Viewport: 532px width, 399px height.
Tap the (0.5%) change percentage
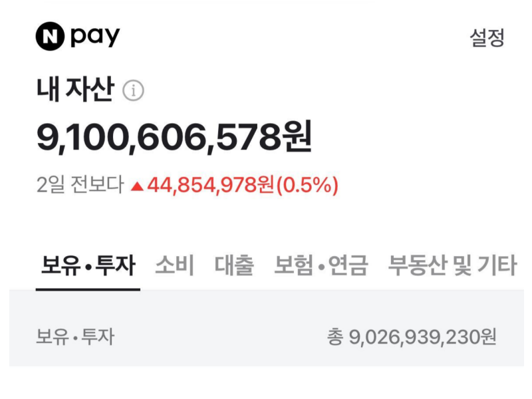[307, 186]
